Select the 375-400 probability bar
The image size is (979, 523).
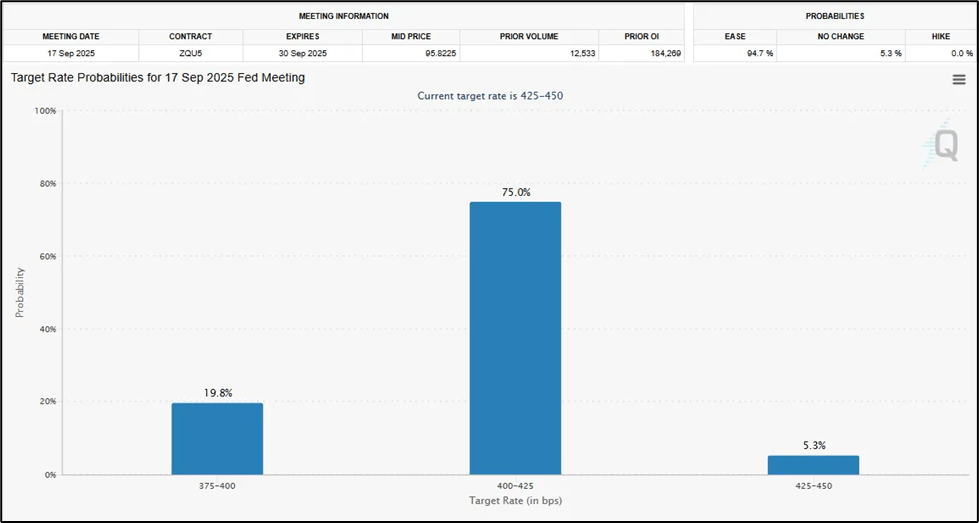pos(217,439)
